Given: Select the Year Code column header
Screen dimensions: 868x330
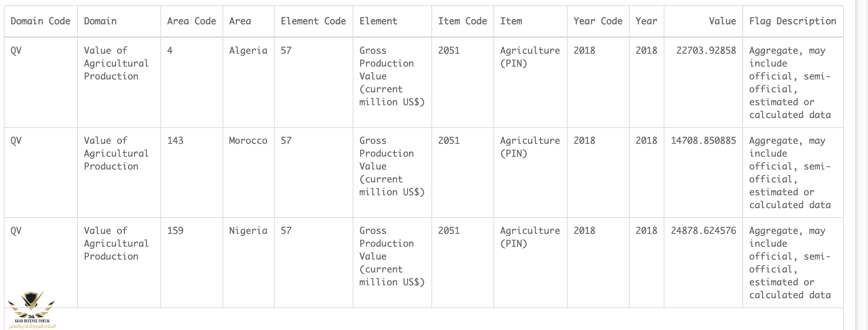Looking at the screenshot, I should pyautogui.click(x=597, y=21).
